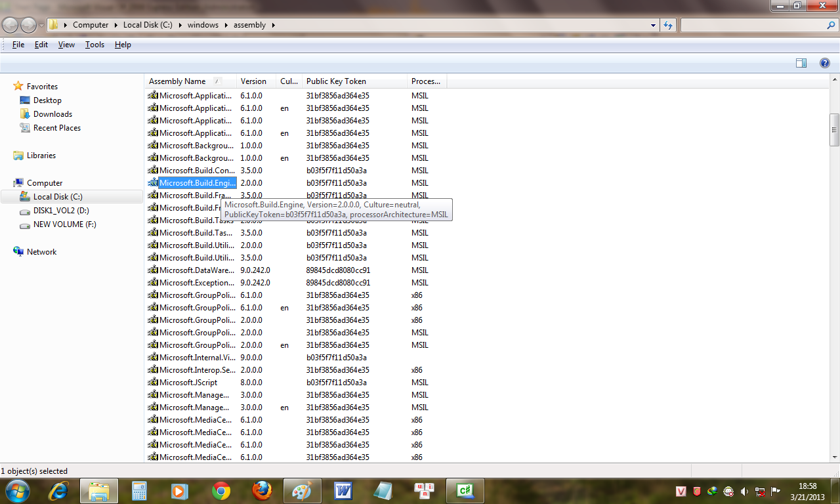840x504 pixels.
Task: Open the address bar history dropdown arrow
Action: 654,25
